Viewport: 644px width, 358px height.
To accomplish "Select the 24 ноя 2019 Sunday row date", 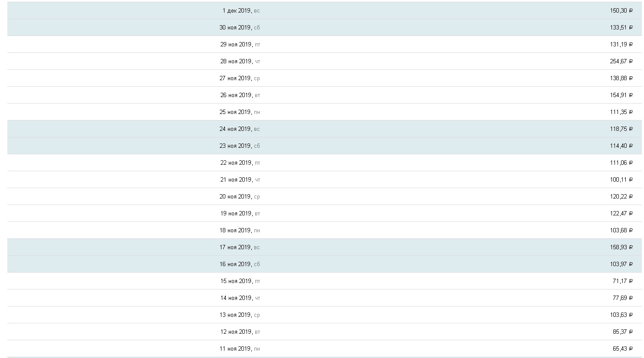I will 239,129.
